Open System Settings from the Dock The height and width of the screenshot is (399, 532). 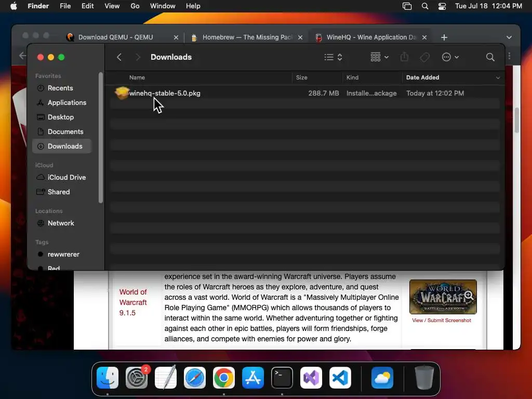pyautogui.click(x=137, y=378)
